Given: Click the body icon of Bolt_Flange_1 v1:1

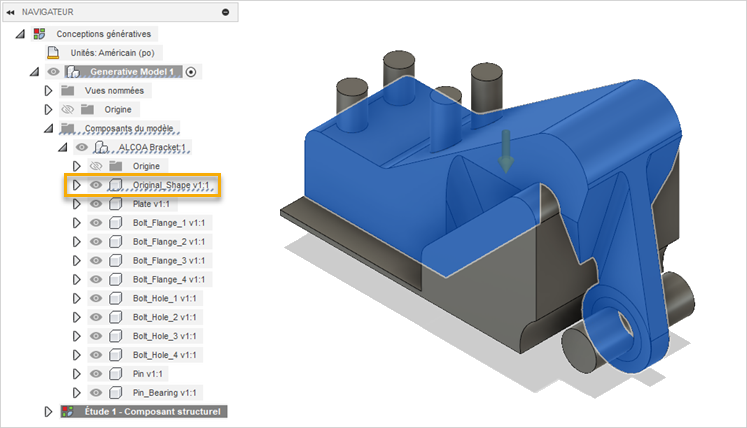Looking at the screenshot, I should [x=115, y=223].
